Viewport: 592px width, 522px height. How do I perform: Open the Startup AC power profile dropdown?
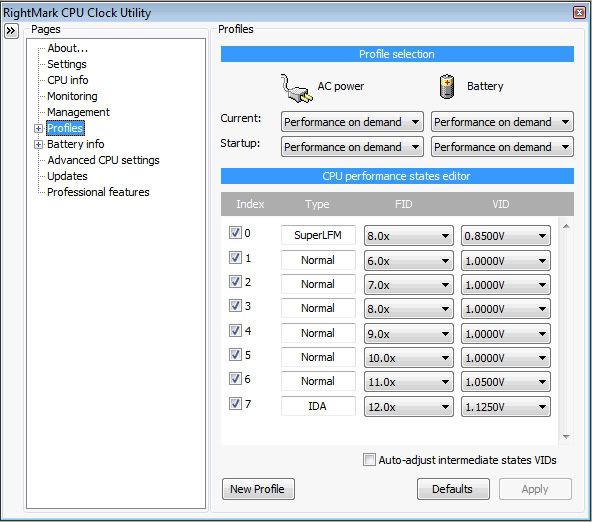352,147
